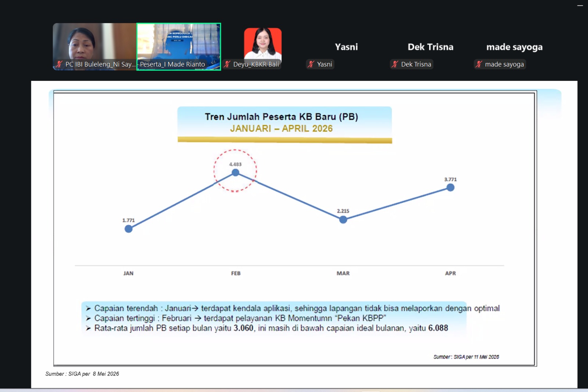Click the JAN data point on the chart
This screenshot has height=392, width=588.
click(x=129, y=229)
